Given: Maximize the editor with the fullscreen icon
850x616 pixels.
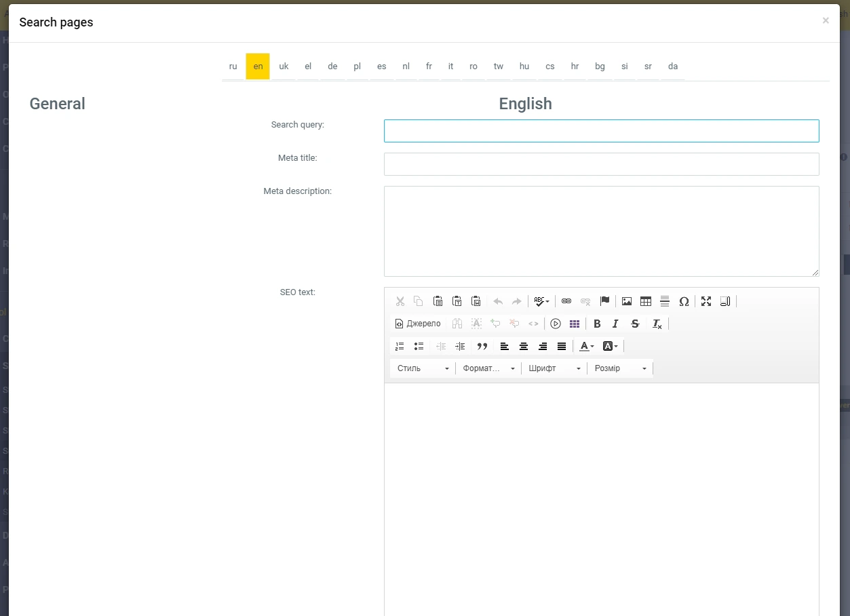Looking at the screenshot, I should pos(706,301).
